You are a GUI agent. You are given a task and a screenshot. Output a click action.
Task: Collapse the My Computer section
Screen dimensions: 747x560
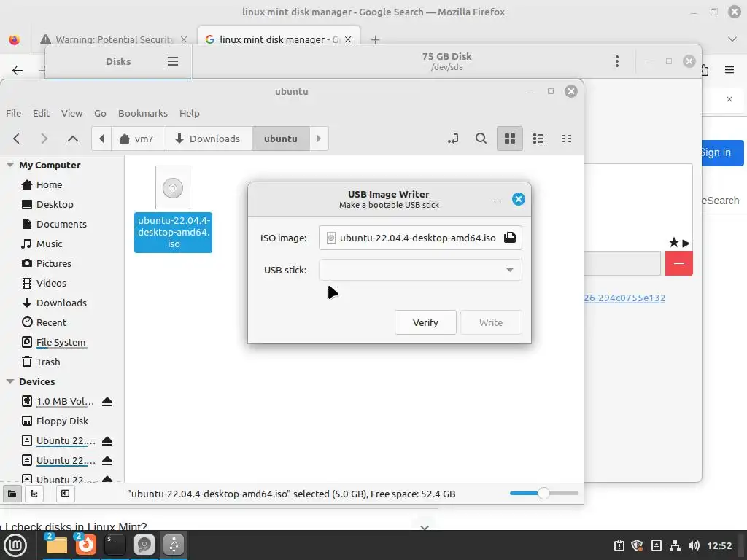[10, 165]
